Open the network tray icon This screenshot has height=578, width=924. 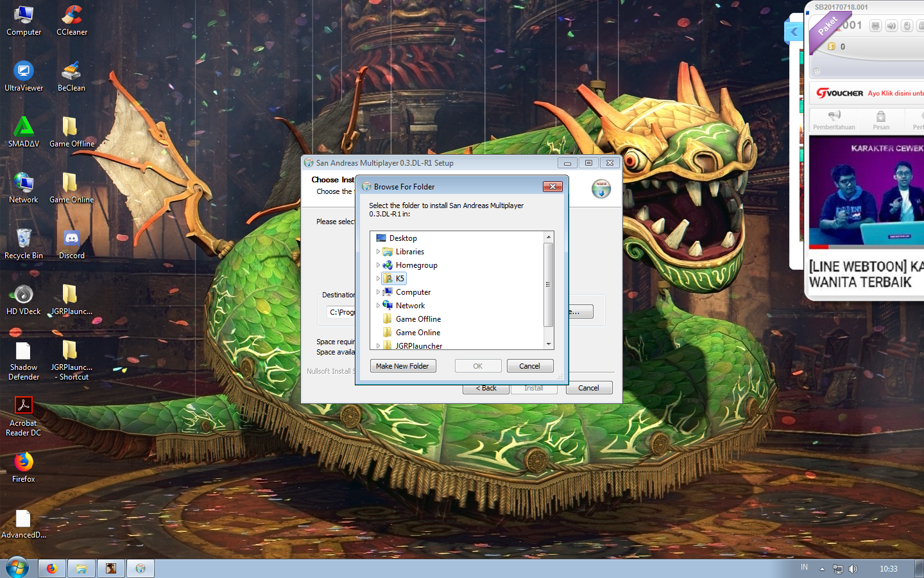(837, 569)
